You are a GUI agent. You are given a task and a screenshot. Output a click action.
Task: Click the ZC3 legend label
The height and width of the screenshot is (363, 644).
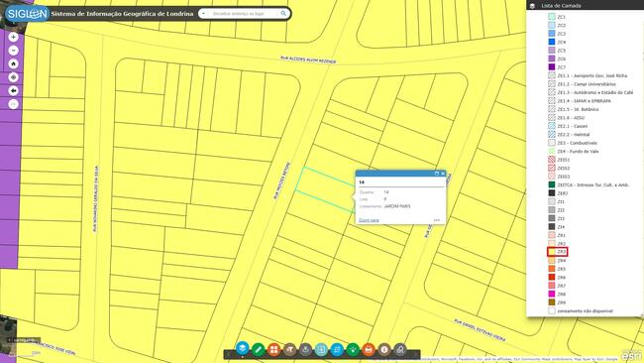tap(561, 34)
